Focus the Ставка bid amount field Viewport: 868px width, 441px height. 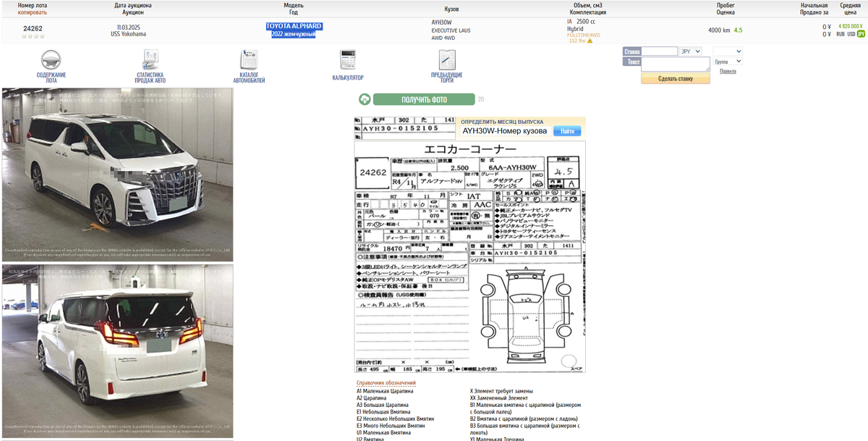(660, 51)
